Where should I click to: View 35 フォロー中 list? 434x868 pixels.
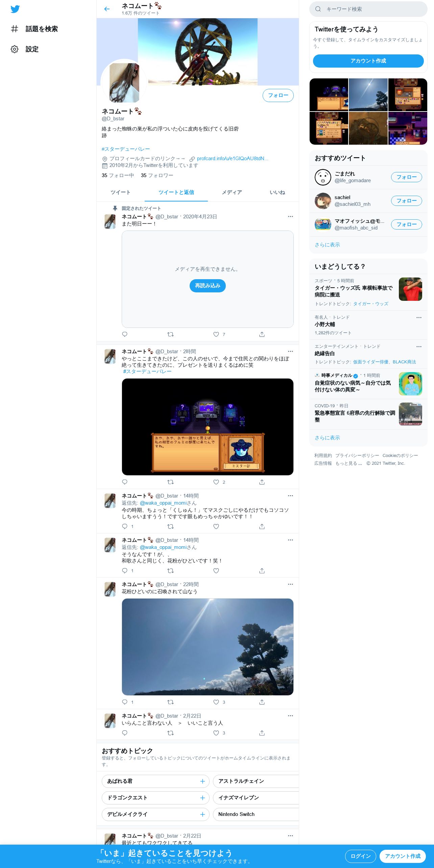(118, 175)
